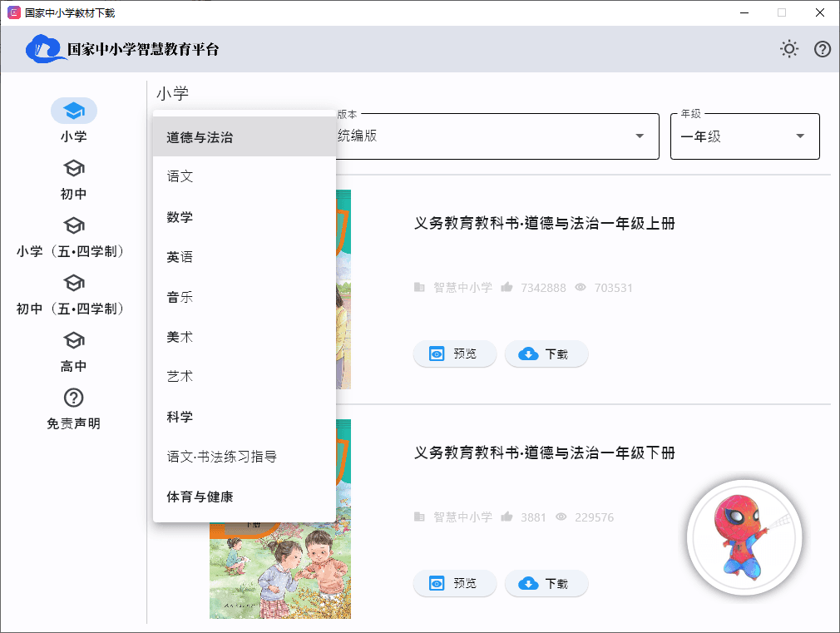Screen dimensions: 840x633
Task: Switch to 小学（五·四学制）section
Action: point(74,235)
